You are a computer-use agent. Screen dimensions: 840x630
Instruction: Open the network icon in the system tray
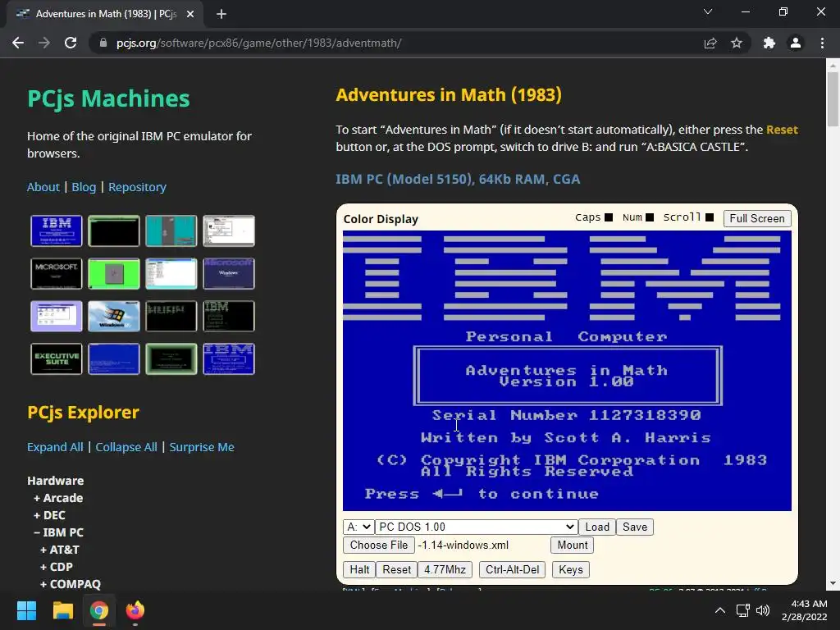[742, 610]
